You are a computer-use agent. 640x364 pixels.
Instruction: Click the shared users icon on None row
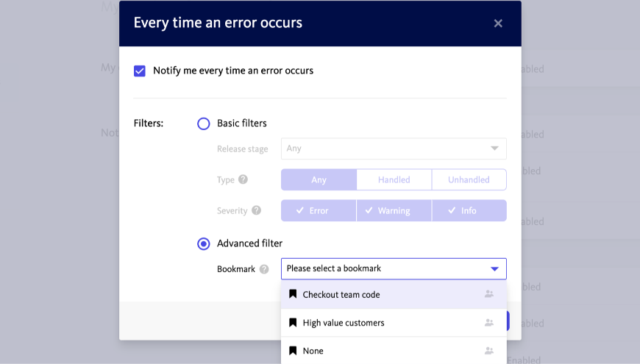[489, 351]
